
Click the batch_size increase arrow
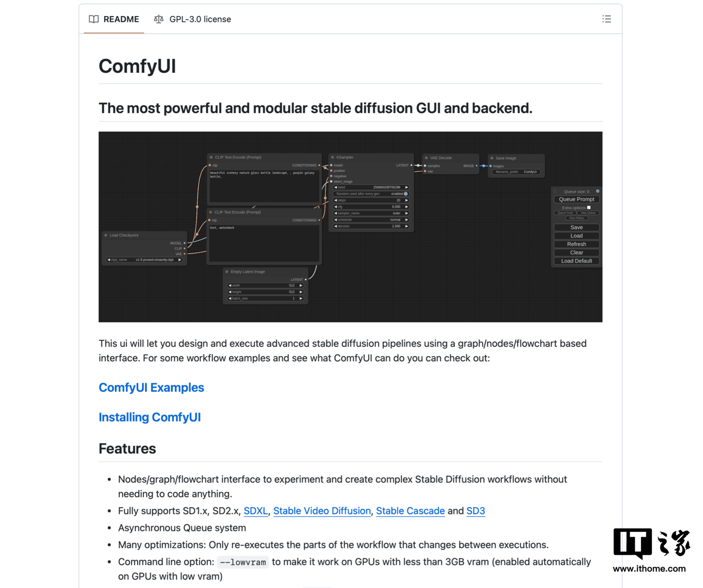coord(301,298)
